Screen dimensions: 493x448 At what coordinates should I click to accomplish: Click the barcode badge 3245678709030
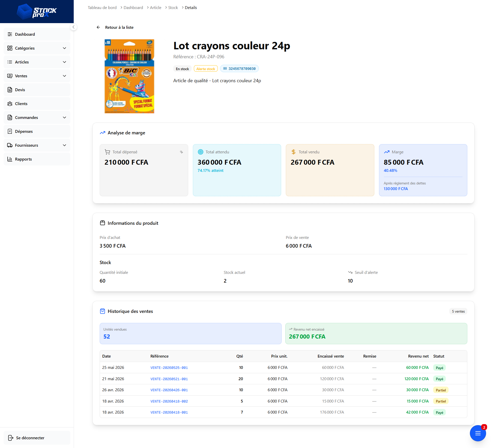tap(239, 69)
